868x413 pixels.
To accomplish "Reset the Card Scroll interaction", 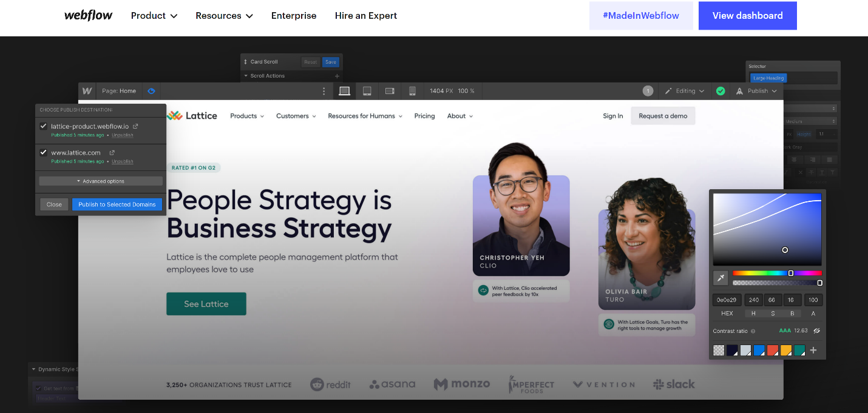I will [311, 62].
